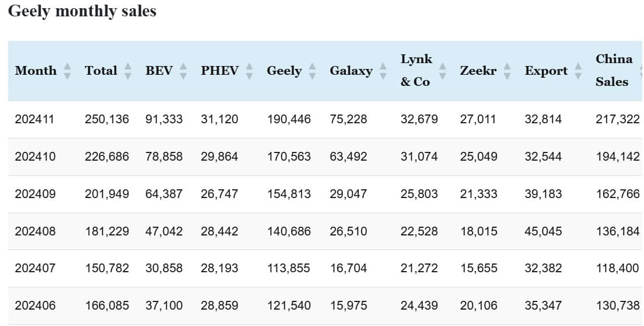
Task: Click Export column sort icon
Action: (x=578, y=71)
